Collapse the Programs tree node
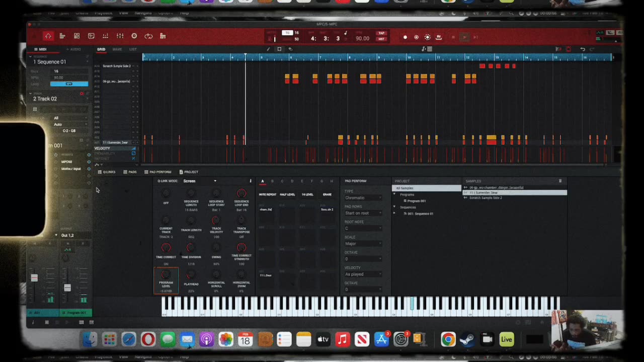 [394, 194]
